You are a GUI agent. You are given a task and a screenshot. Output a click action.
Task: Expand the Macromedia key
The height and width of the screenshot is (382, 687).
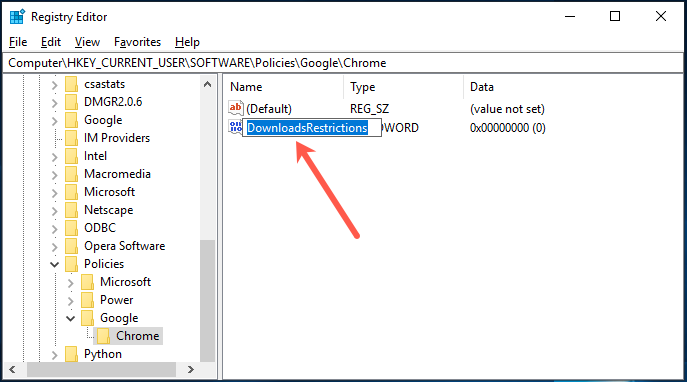click(54, 174)
